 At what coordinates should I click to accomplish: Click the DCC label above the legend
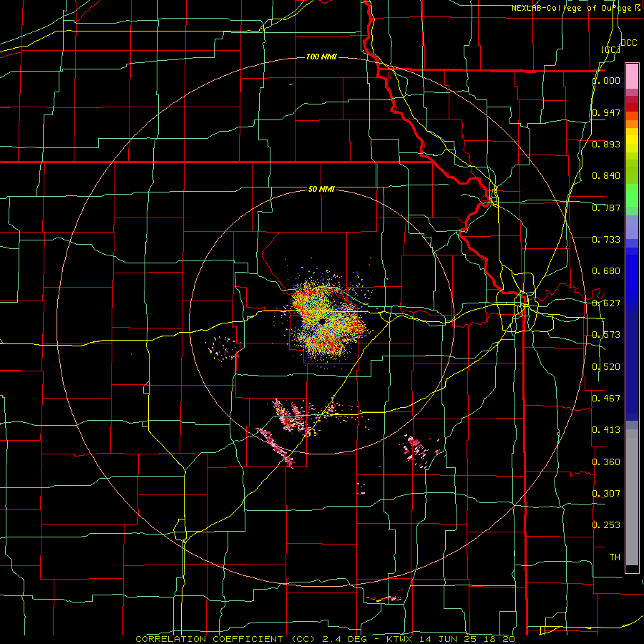coord(629,43)
